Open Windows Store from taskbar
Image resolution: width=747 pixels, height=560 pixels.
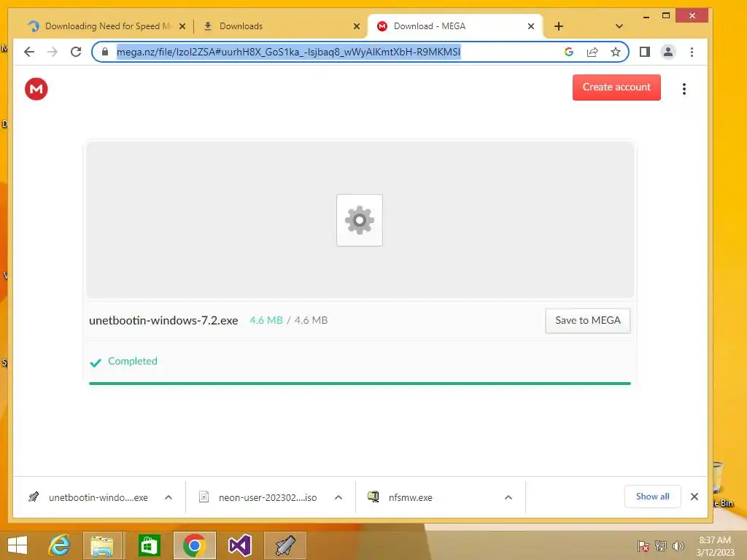(149, 545)
